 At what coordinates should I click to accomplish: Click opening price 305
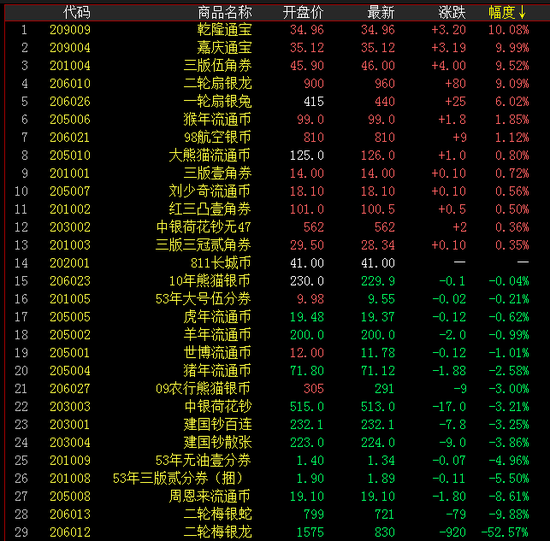314,389
